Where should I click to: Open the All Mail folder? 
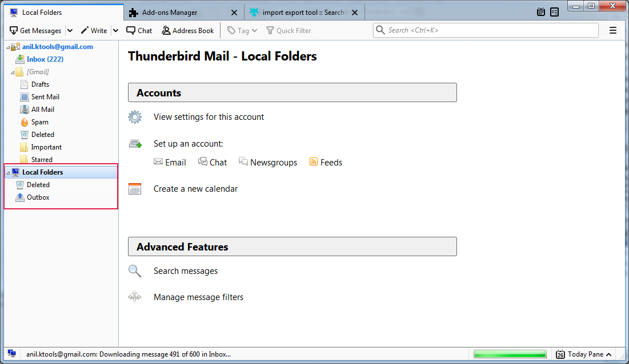click(x=42, y=110)
